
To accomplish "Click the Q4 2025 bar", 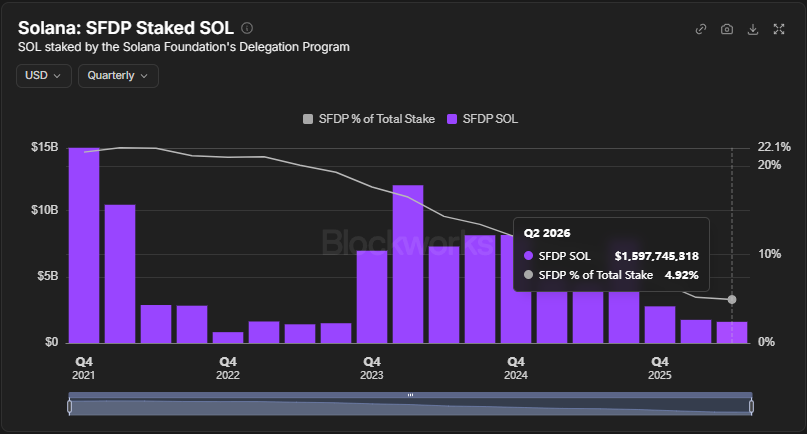I will point(660,324).
